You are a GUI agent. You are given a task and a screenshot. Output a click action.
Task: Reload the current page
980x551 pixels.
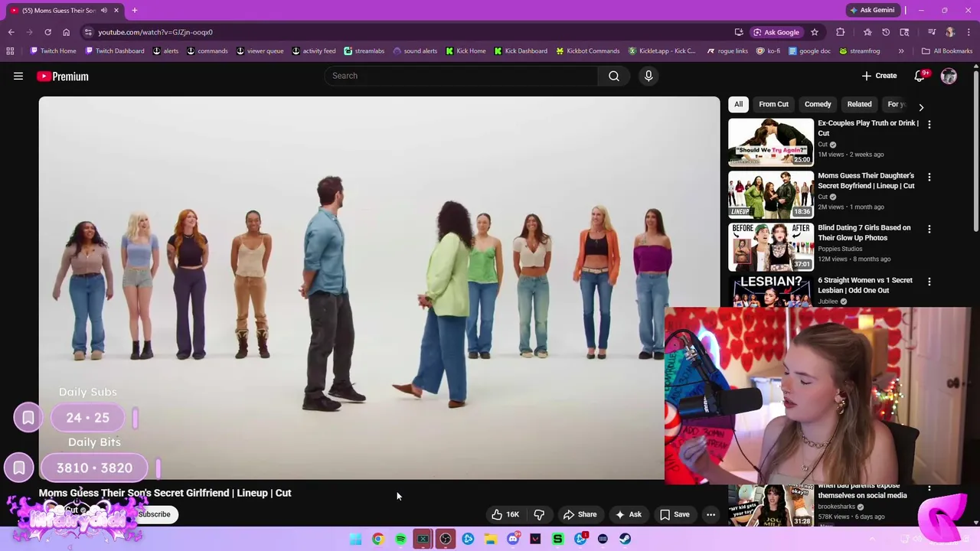(x=47, y=32)
